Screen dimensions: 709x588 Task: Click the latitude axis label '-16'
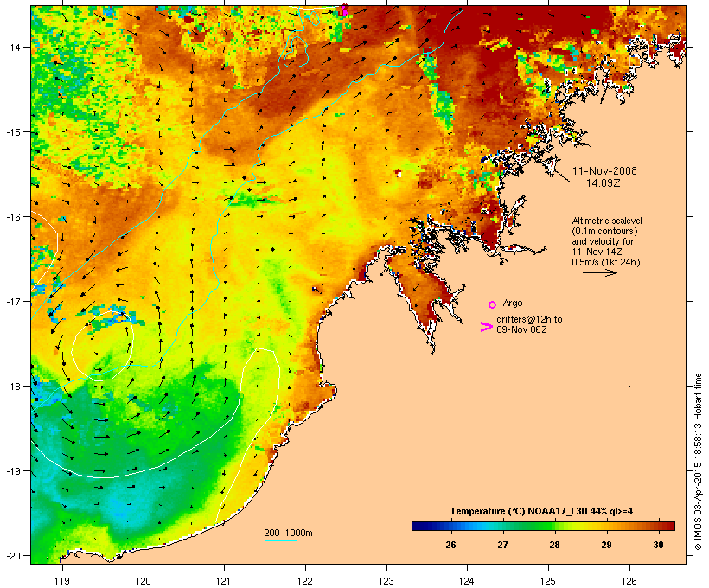[x=12, y=217]
